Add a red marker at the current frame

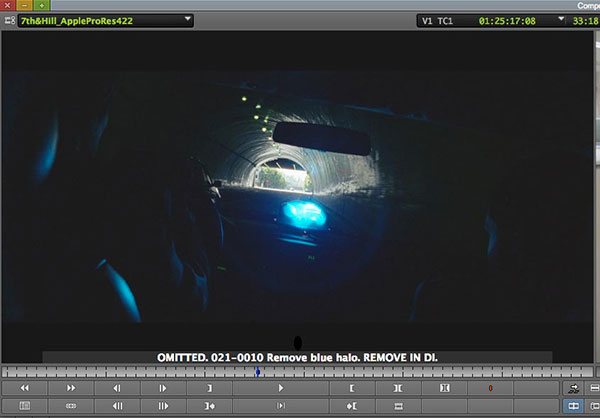pos(490,388)
